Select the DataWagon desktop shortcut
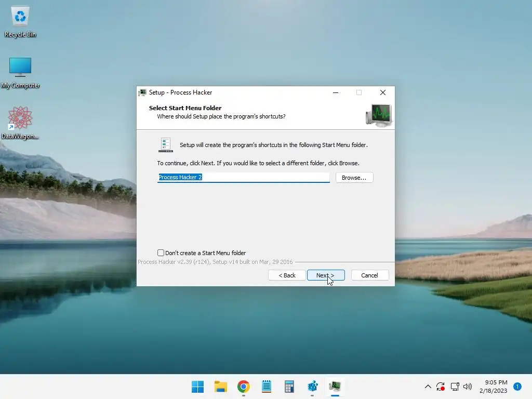Viewport: 532px width, 399px height. pos(20,123)
